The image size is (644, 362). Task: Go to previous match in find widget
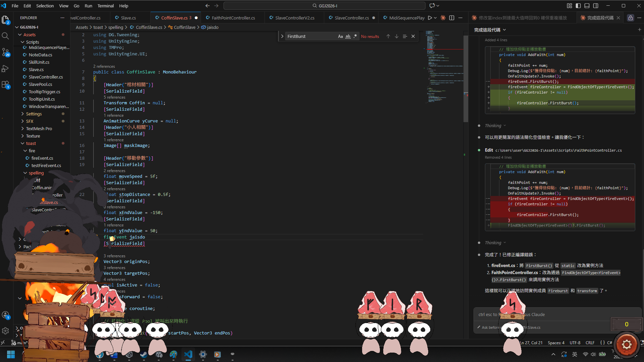pyautogui.click(x=388, y=36)
